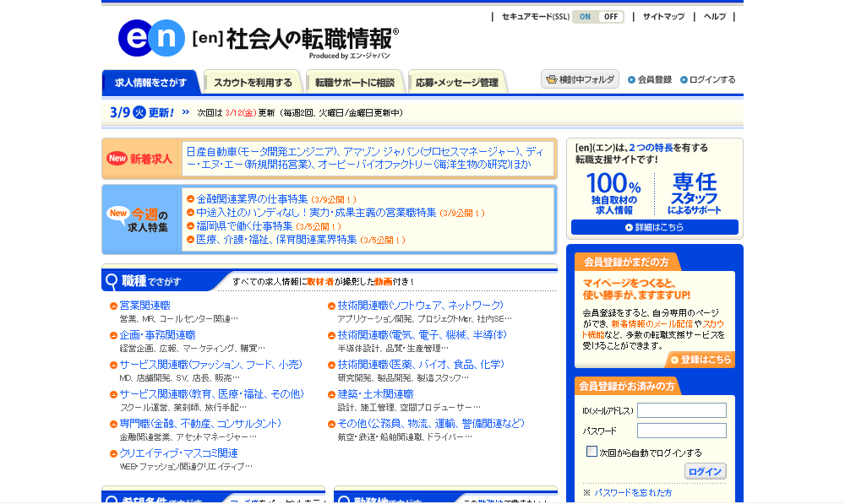Click the New 今週の求人特集 badge

[x=139, y=219]
